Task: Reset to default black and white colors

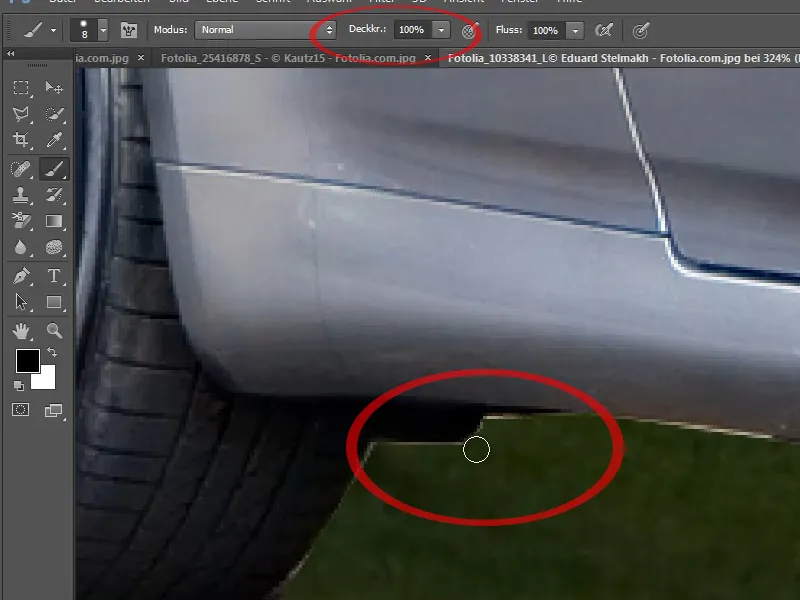Action: click(19, 386)
